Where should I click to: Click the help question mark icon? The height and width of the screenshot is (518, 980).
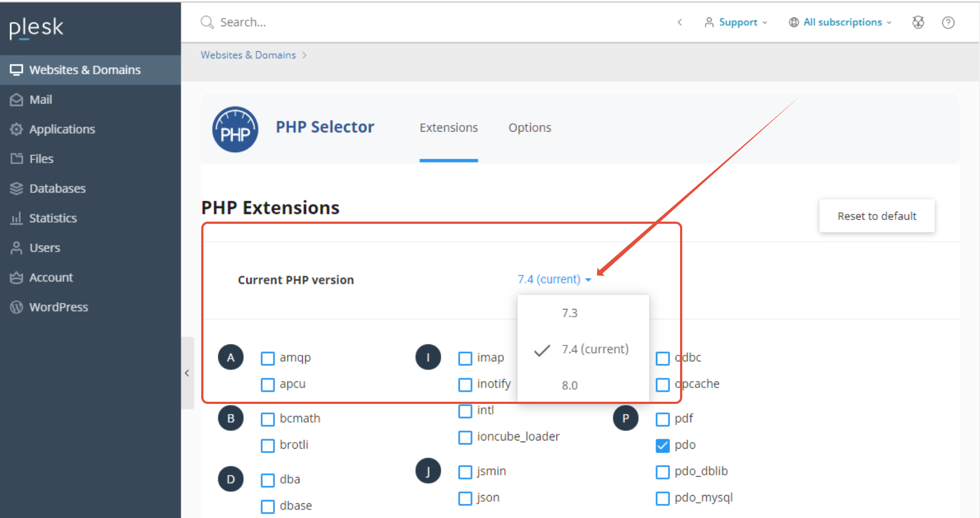point(948,22)
